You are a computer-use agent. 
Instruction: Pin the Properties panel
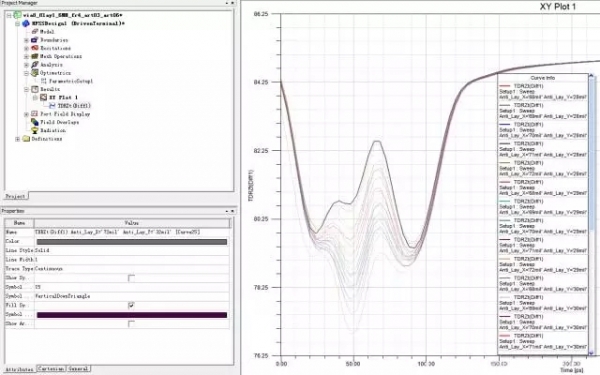(x=227, y=211)
